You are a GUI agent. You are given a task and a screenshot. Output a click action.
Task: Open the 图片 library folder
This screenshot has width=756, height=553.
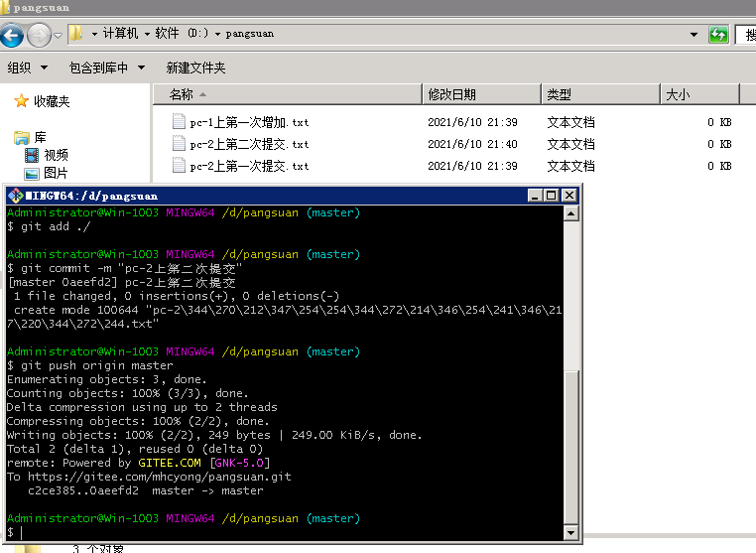pyautogui.click(x=56, y=173)
